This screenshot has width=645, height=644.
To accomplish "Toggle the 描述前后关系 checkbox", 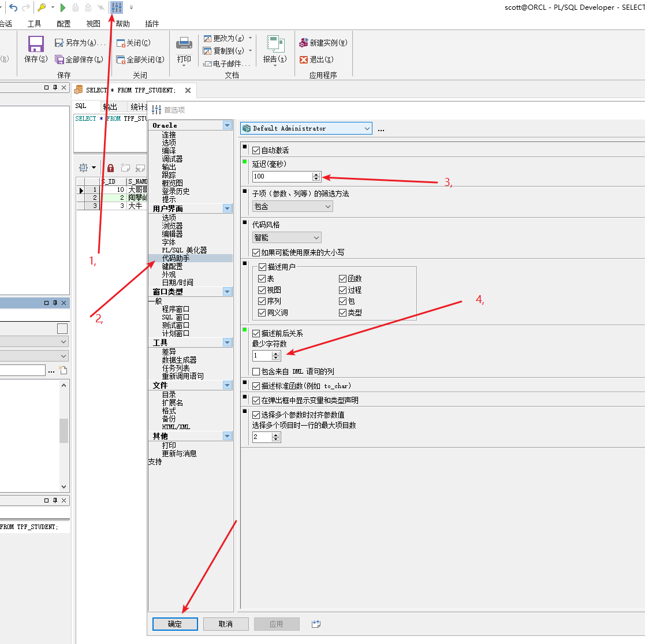I will 256,333.
